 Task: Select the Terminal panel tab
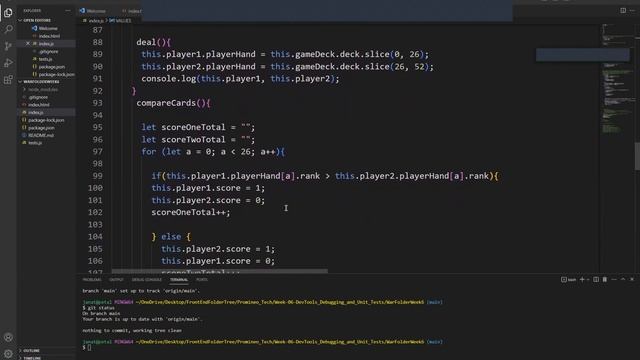click(x=179, y=280)
